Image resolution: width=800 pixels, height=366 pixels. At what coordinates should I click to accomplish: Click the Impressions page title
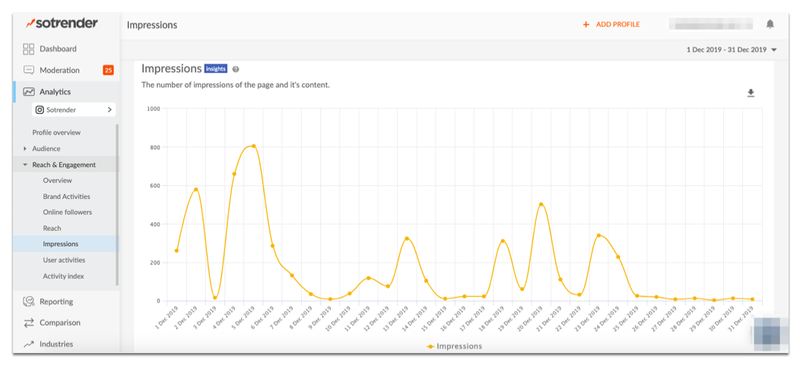point(152,25)
